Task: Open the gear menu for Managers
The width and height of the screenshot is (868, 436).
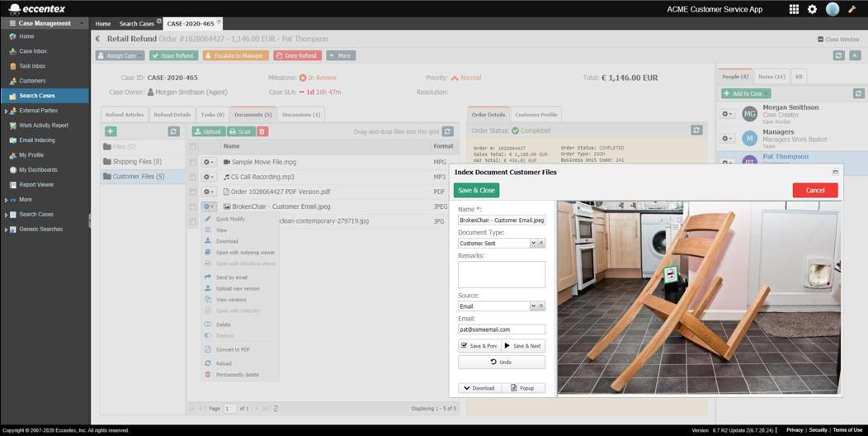Action: tap(727, 139)
